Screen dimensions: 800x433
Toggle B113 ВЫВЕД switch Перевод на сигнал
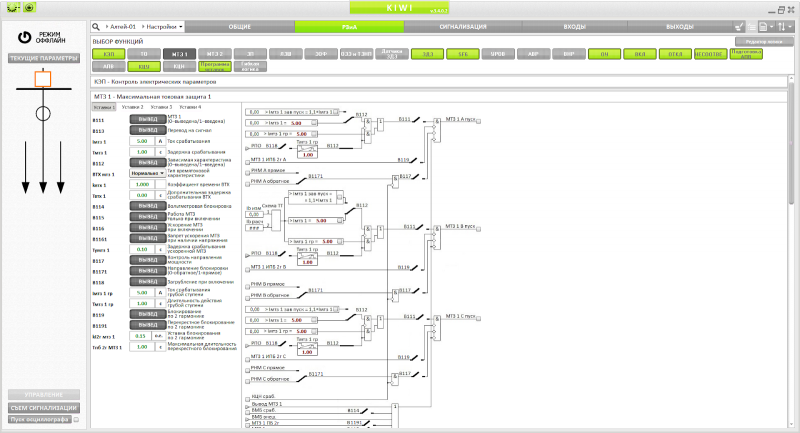(x=148, y=130)
